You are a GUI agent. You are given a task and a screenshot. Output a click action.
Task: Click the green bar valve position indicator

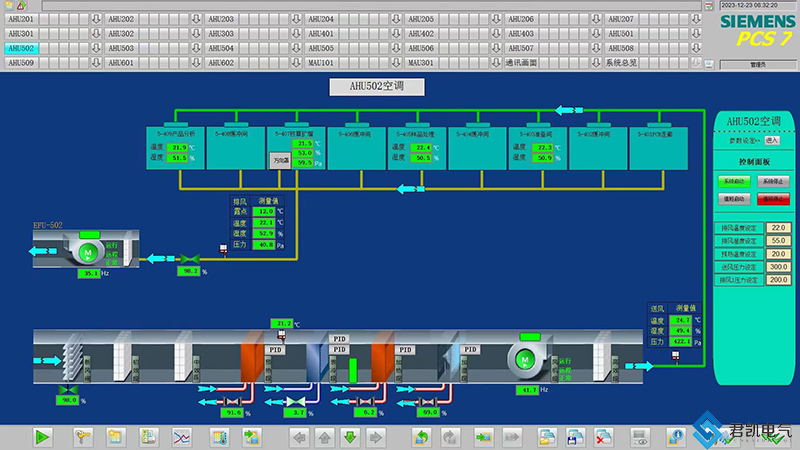(x=353, y=372)
